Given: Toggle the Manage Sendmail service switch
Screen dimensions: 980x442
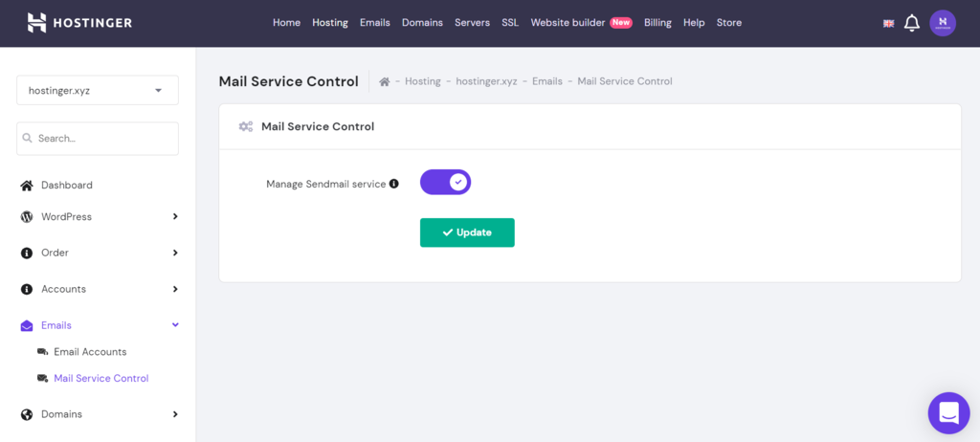Looking at the screenshot, I should pyautogui.click(x=445, y=182).
